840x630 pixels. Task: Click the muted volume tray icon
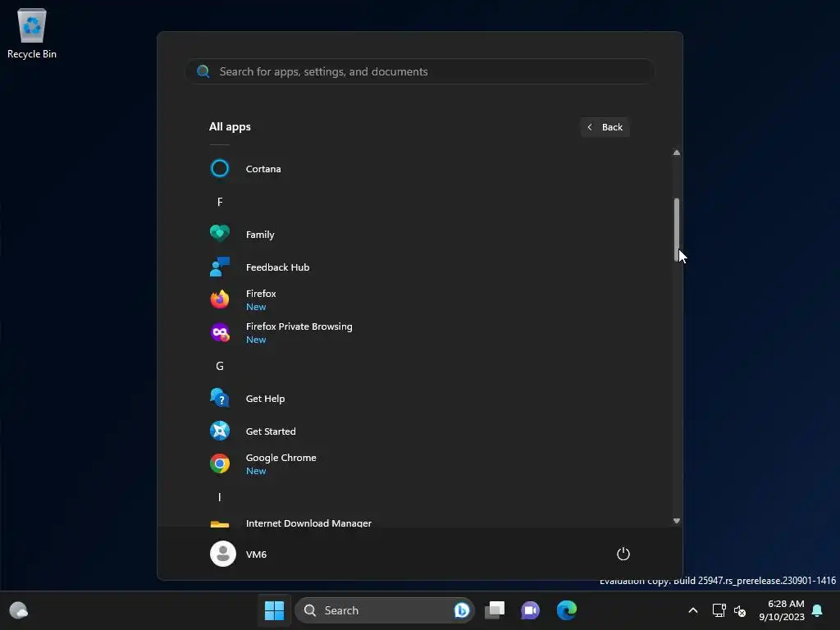tap(740, 610)
